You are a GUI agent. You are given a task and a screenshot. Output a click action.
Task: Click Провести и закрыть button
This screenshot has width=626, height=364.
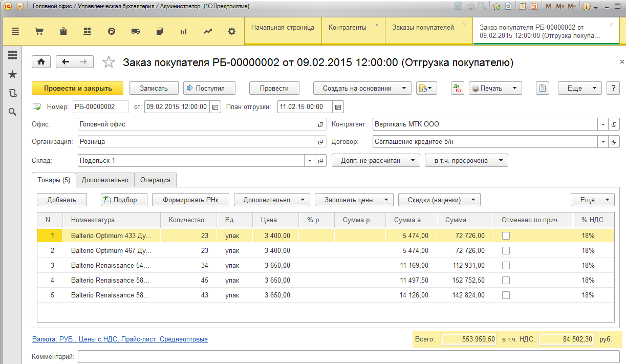(x=78, y=88)
